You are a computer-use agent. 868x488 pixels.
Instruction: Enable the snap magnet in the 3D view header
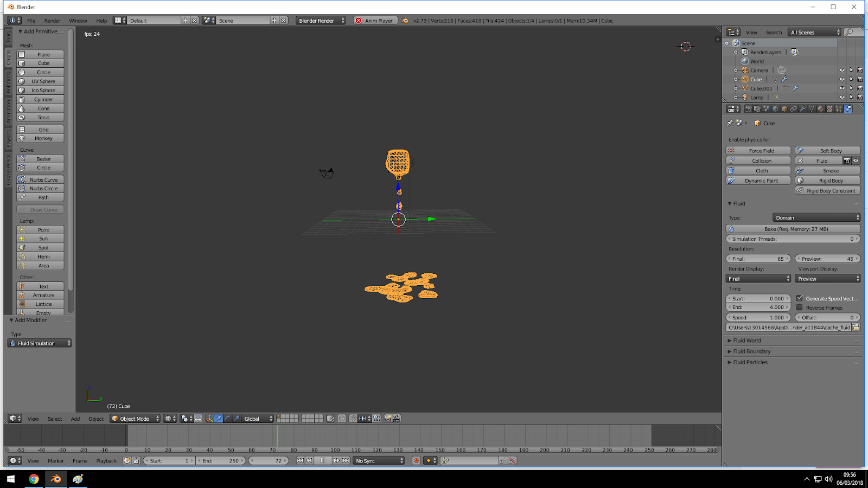353,419
